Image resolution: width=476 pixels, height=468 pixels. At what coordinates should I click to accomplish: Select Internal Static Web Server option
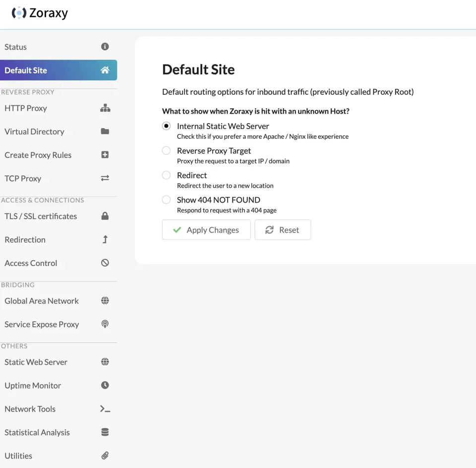coord(166,126)
